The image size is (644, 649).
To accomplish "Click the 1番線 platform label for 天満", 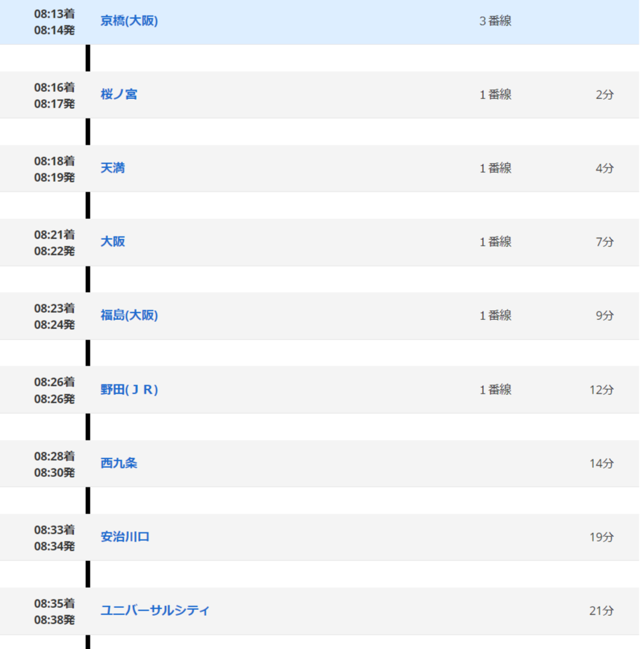I will [x=495, y=168].
